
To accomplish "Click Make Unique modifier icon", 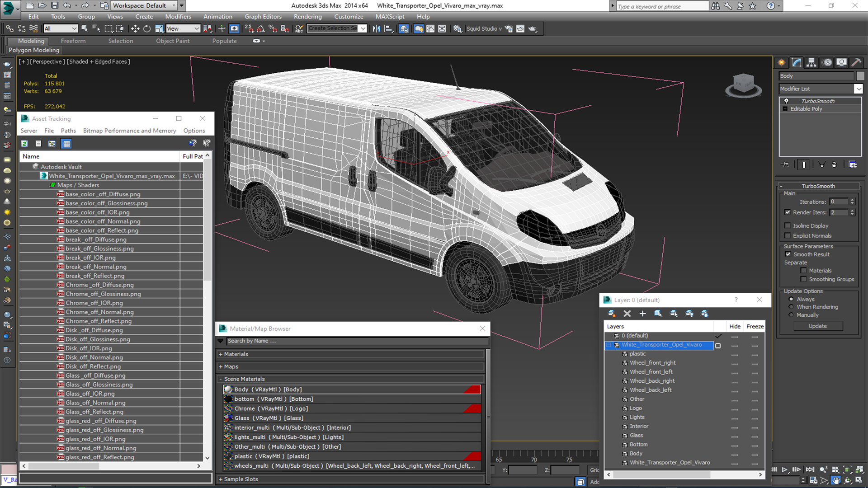I will click(x=822, y=164).
